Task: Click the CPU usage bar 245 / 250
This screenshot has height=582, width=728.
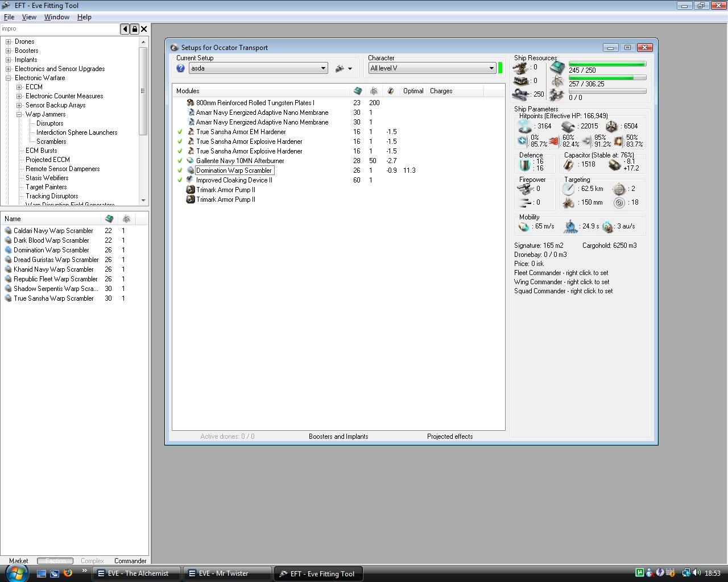Action: 607,64
